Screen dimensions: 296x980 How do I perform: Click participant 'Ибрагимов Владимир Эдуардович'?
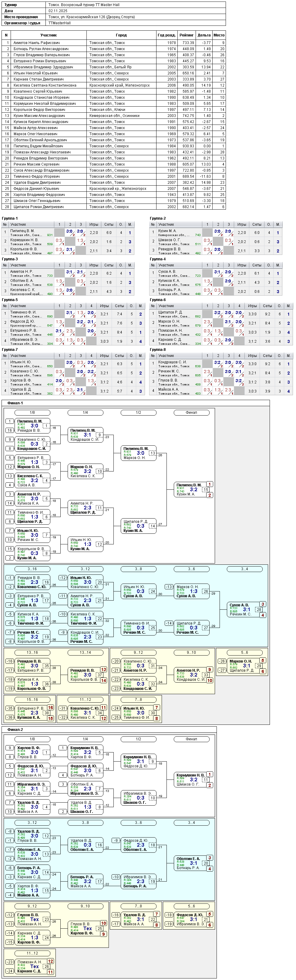point(43,67)
